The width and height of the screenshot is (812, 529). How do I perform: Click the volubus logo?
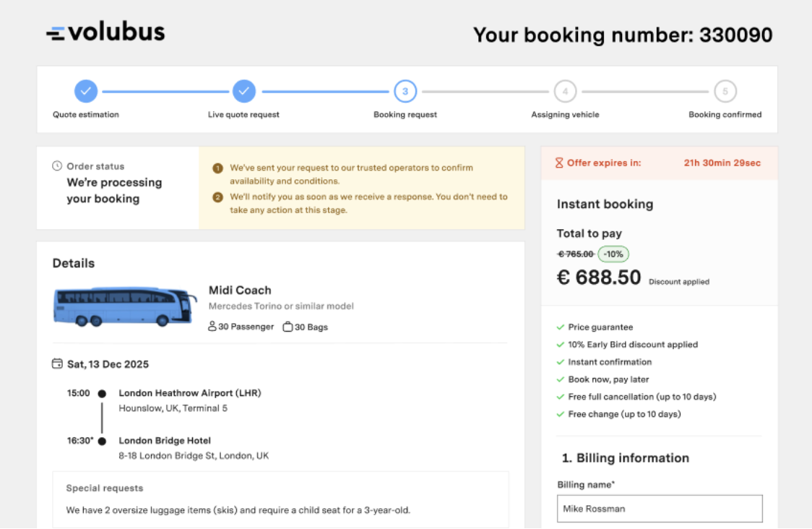[105, 33]
